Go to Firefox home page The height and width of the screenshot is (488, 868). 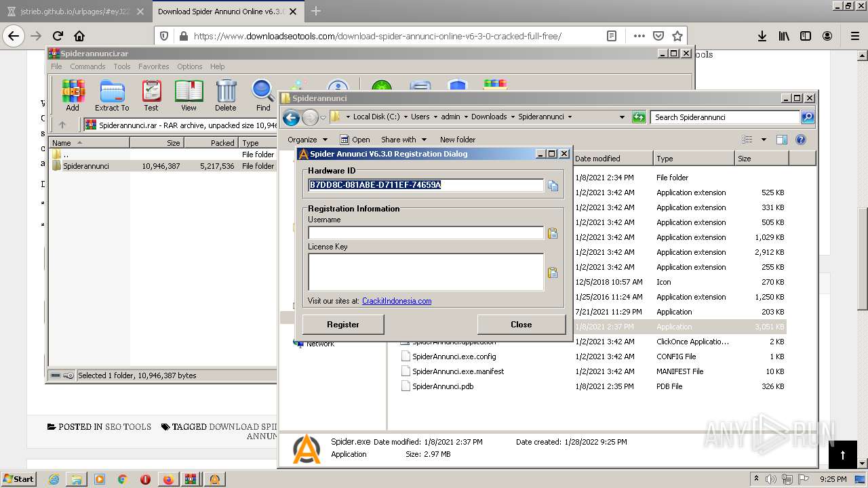click(79, 36)
